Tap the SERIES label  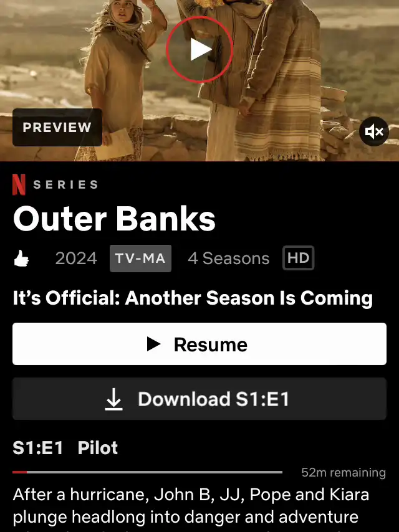coord(65,184)
